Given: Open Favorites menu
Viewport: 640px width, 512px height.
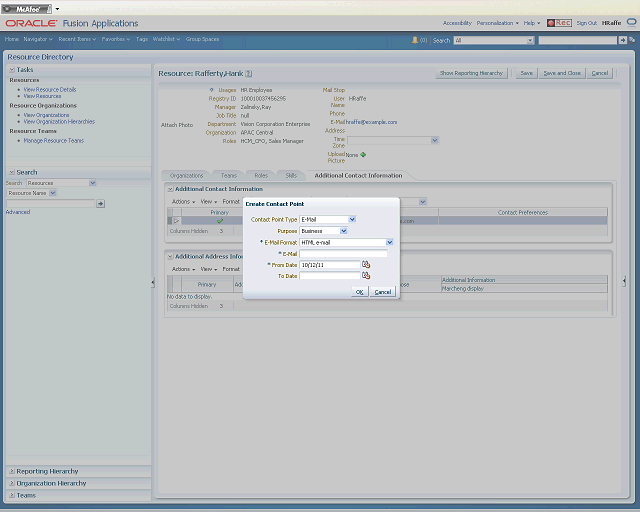Looking at the screenshot, I should click(116, 39).
